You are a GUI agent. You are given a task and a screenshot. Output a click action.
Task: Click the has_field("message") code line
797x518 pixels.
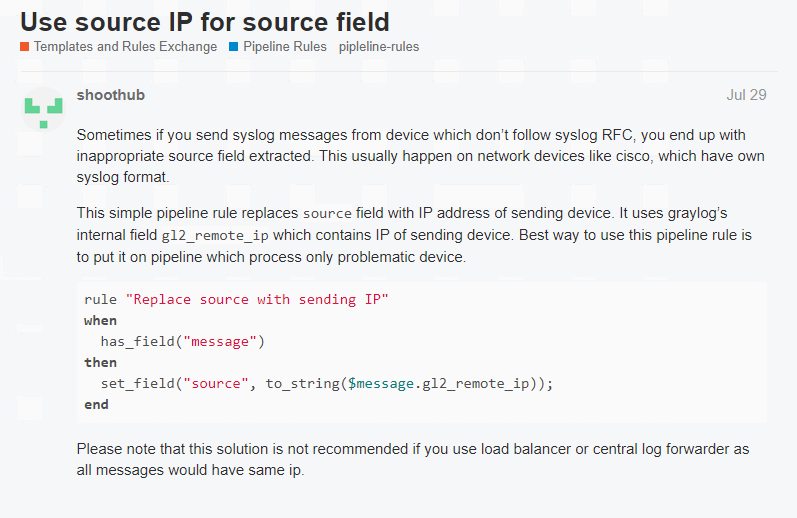click(182, 342)
